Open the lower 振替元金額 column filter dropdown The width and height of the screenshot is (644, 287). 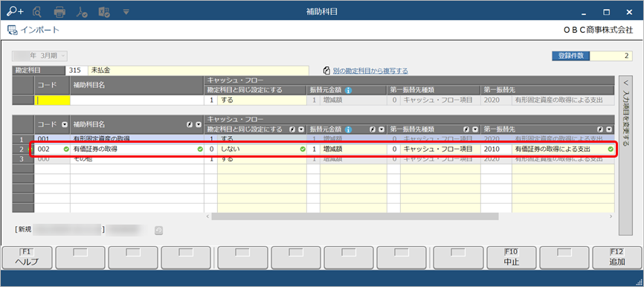pos(381,129)
